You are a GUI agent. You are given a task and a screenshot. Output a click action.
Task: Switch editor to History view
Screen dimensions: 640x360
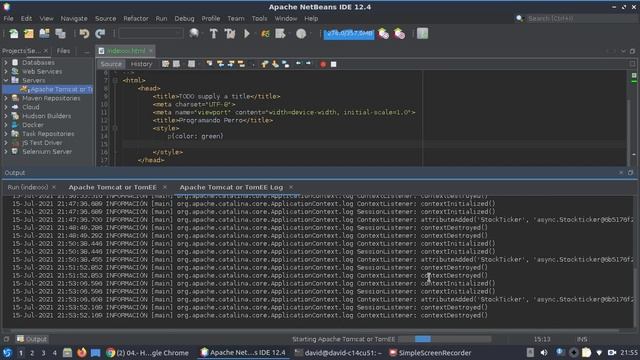click(141, 64)
